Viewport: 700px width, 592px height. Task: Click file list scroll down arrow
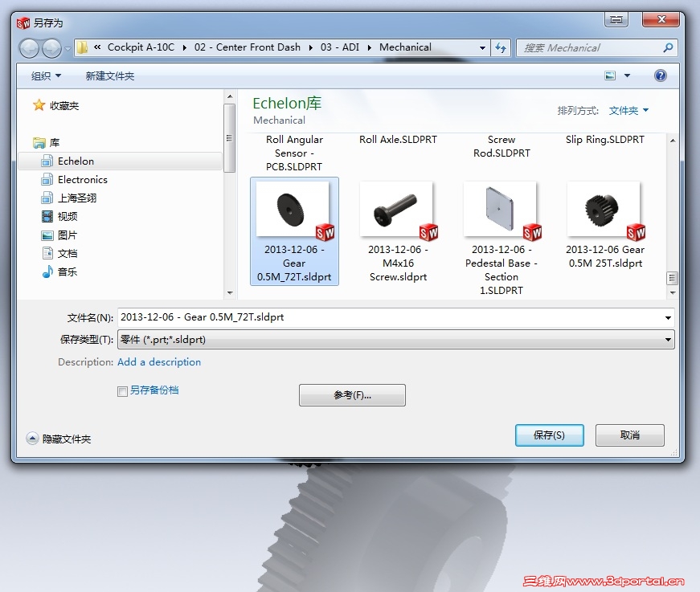click(x=673, y=292)
